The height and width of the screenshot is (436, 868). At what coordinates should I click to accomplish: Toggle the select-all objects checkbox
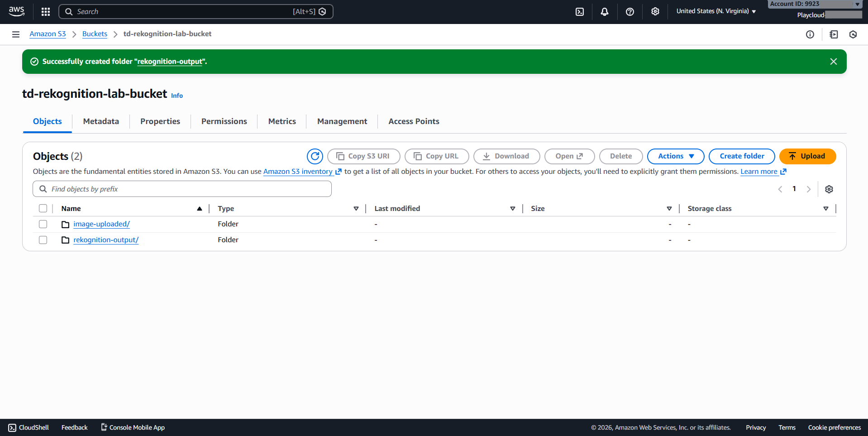tap(43, 208)
